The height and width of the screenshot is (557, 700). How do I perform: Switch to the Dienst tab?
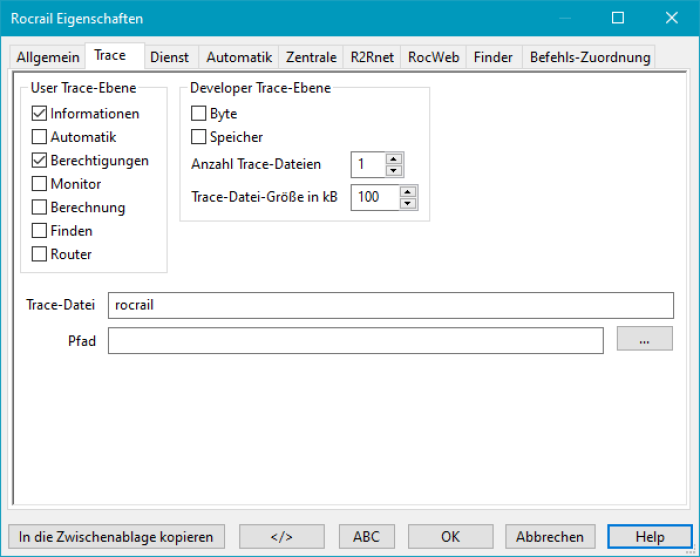170,57
